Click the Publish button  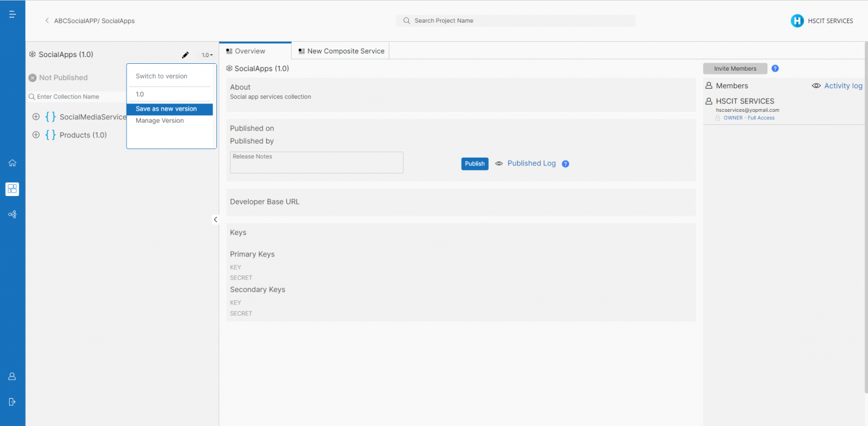pyautogui.click(x=475, y=163)
